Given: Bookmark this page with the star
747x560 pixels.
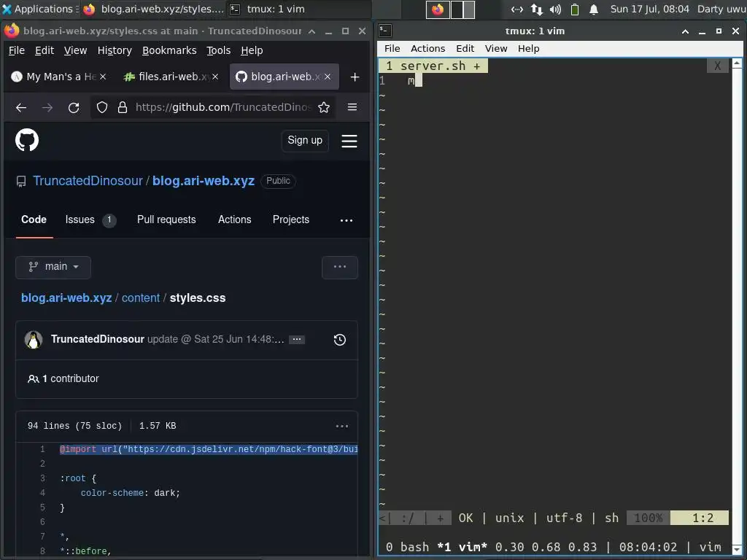Looking at the screenshot, I should (x=324, y=108).
